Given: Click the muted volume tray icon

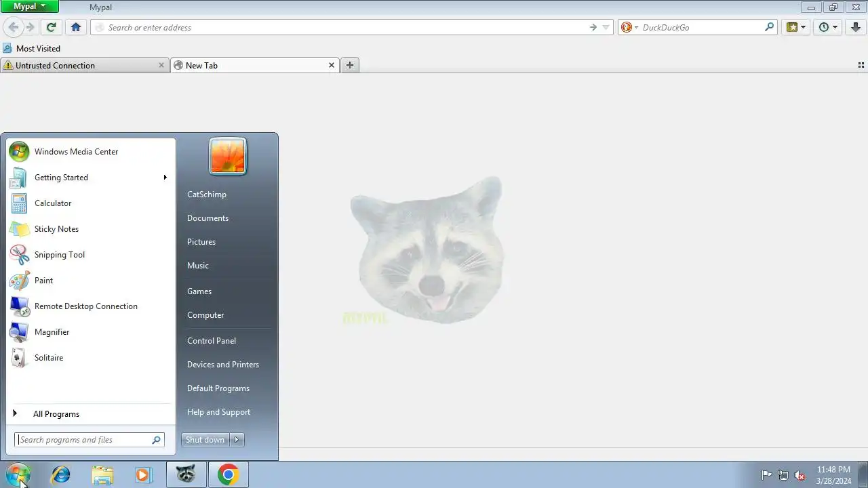Looking at the screenshot, I should (x=800, y=475).
